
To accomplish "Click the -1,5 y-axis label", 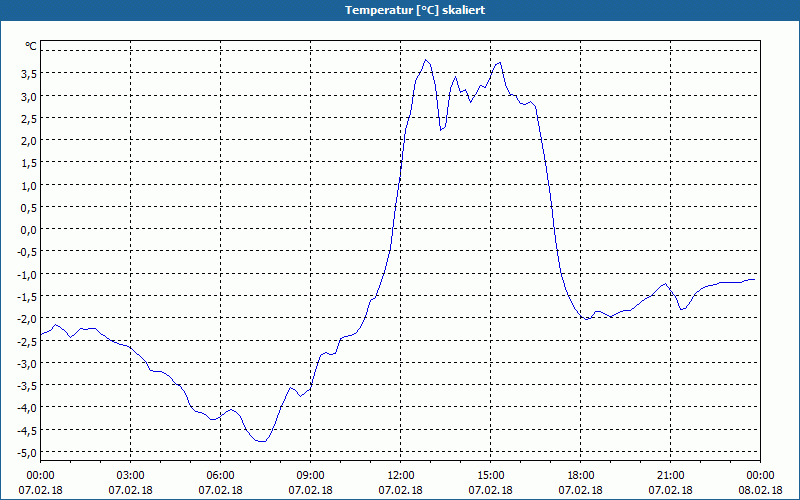I will coord(28,296).
